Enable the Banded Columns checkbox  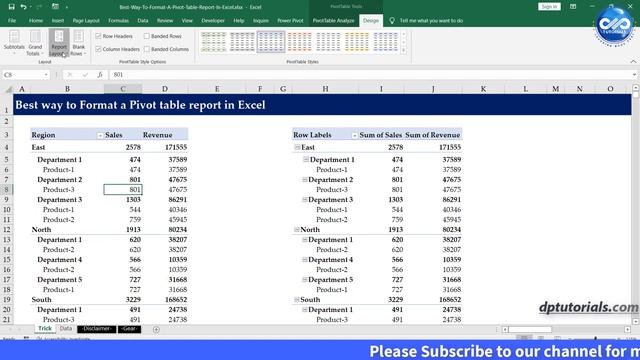pos(147,49)
